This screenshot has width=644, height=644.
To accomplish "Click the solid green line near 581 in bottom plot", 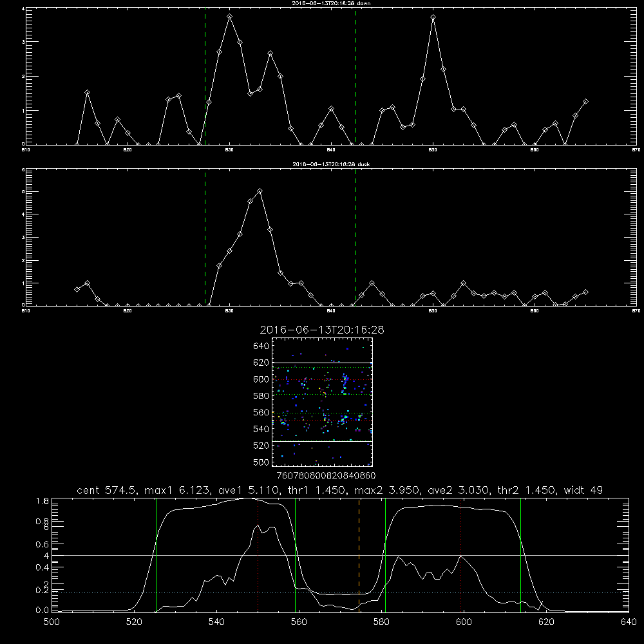I will pos(385,555).
